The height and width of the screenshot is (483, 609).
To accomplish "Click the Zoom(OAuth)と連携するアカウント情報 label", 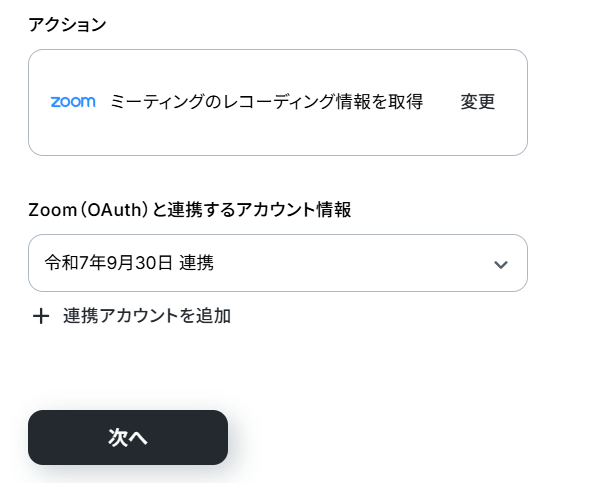I will (190, 210).
